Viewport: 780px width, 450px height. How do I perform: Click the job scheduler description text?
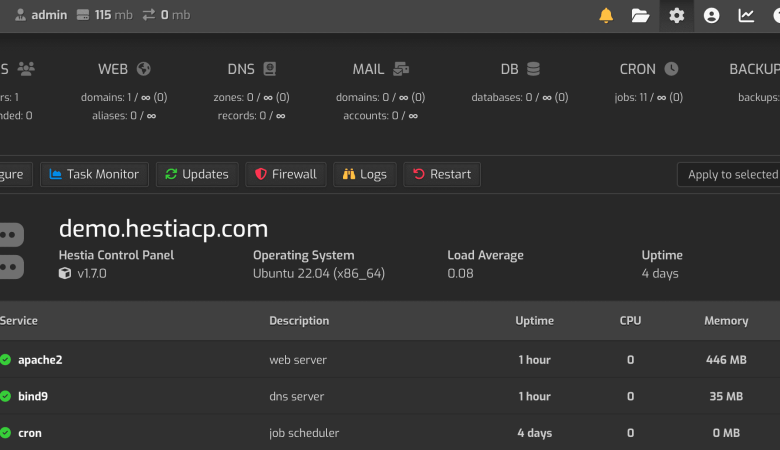click(x=304, y=433)
